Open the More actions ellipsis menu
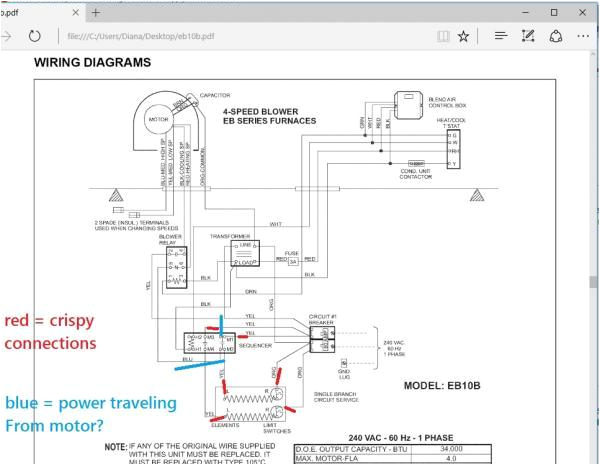Image resolution: width=600 pixels, height=465 pixels. [584, 37]
